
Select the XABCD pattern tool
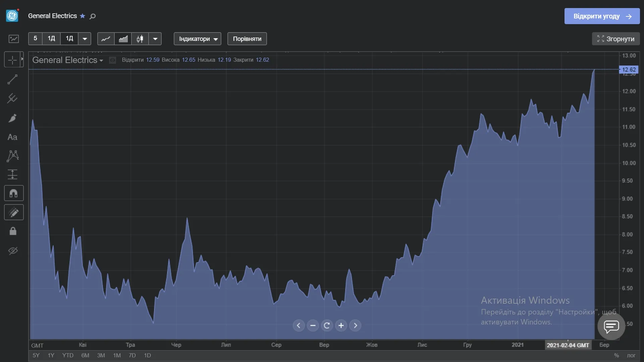(13, 156)
